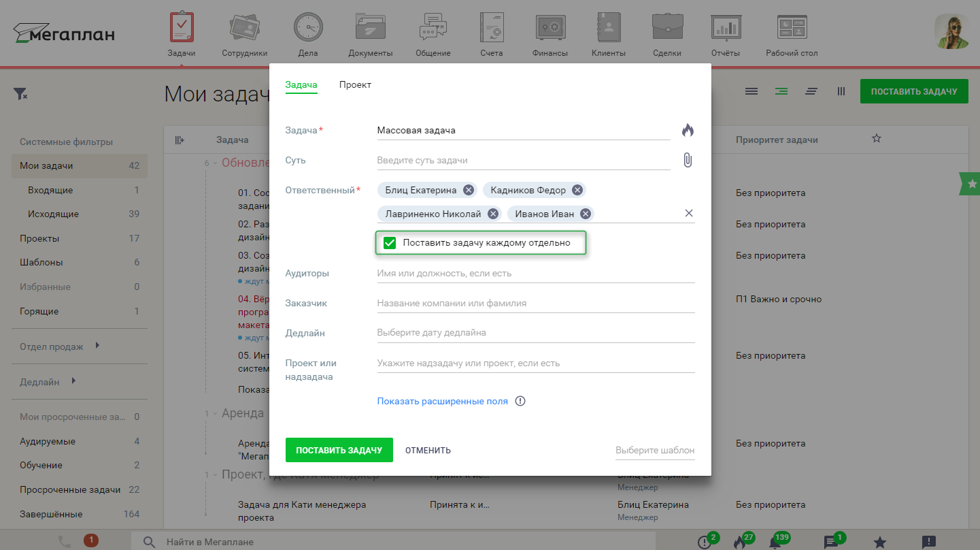
Task: Click the paperclip attach file icon
Action: pyautogui.click(x=688, y=161)
